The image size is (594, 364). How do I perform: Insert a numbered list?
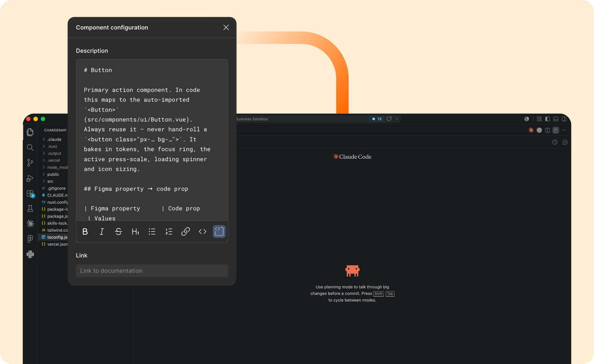tap(169, 231)
